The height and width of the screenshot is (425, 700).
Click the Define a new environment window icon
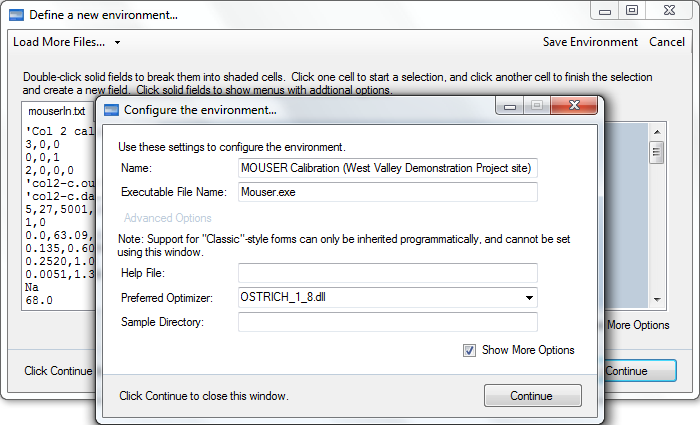coord(17,15)
